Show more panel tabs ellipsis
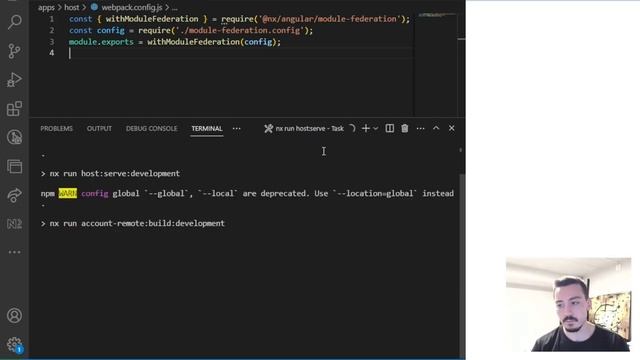Image resolution: width=640 pixels, height=360 pixels. coord(236,129)
